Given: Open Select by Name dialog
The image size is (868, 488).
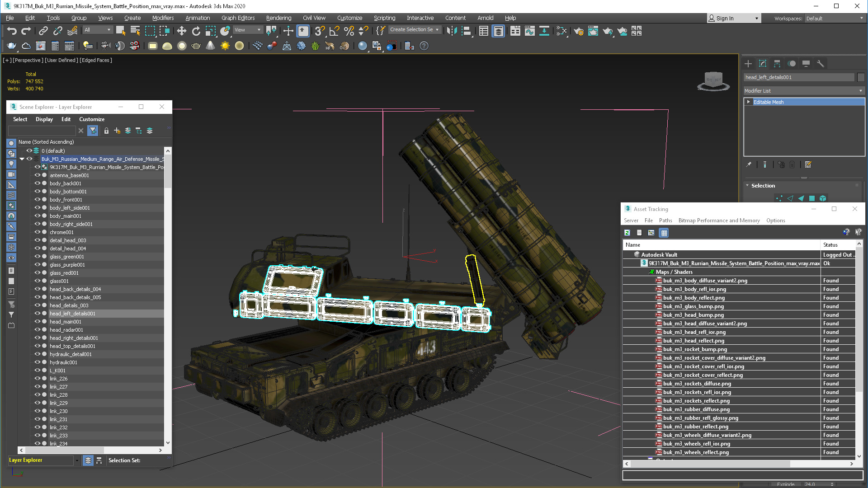Looking at the screenshot, I should tap(135, 31).
